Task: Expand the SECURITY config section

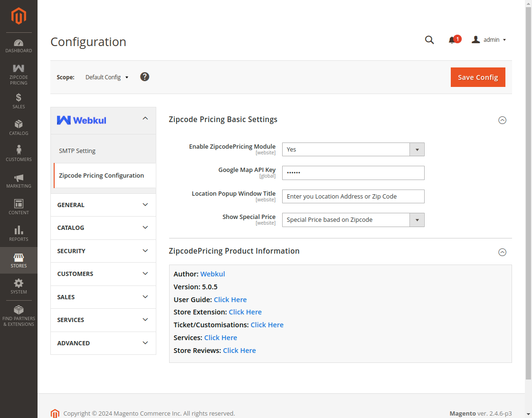Action: click(x=103, y=251)
